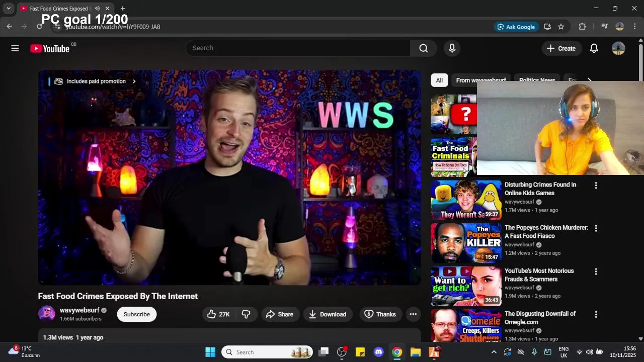Go back with browser back arrow
The image size is (644, 362).
[9, 27]
